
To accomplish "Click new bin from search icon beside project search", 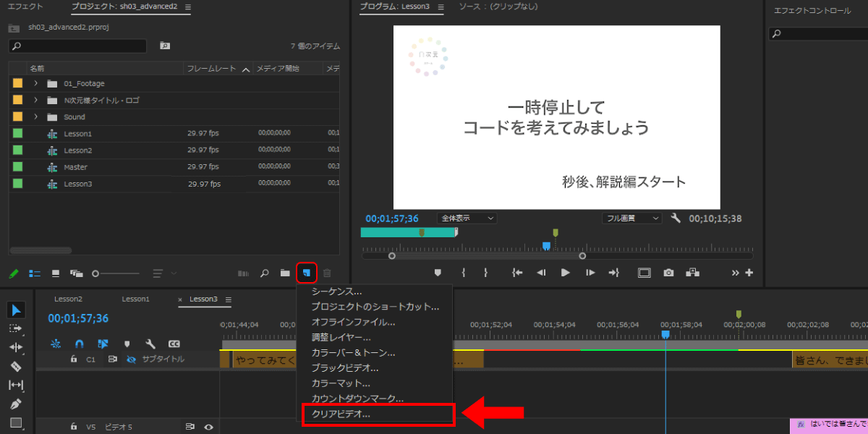I will tap(165, 46).
